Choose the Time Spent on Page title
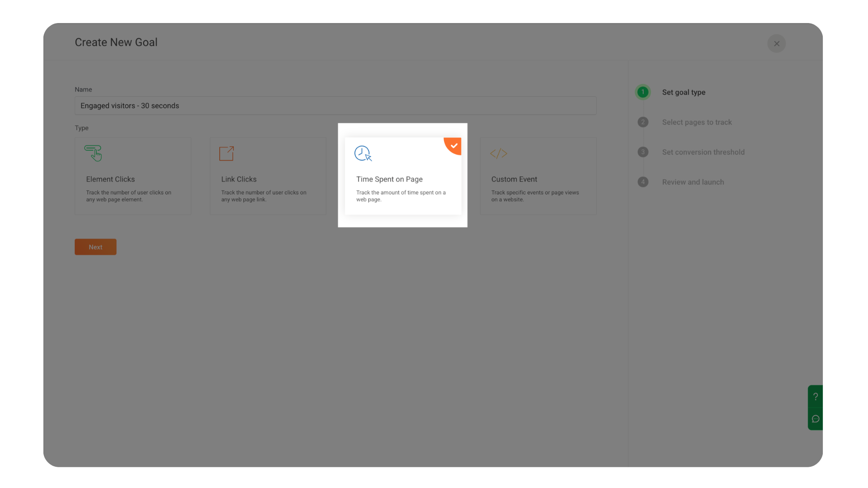The width and height of the screenshot is (868, 488). (389, 179)
